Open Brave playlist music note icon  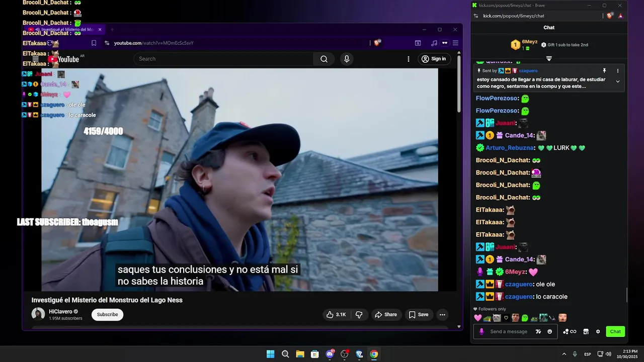434,43
